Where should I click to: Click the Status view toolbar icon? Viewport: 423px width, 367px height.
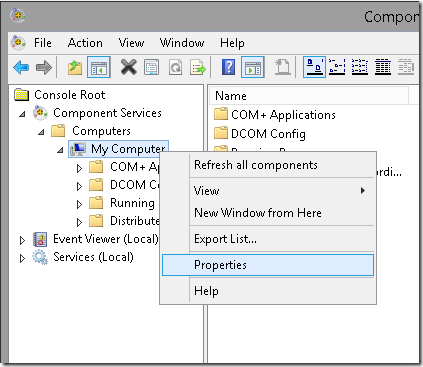pos(406,67)
